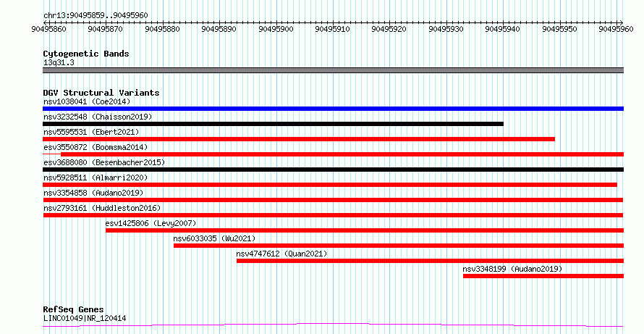Click the nsv1038041 (Coe2014) blue variant bar
This screenshot has width=644, height=334.
333,109
